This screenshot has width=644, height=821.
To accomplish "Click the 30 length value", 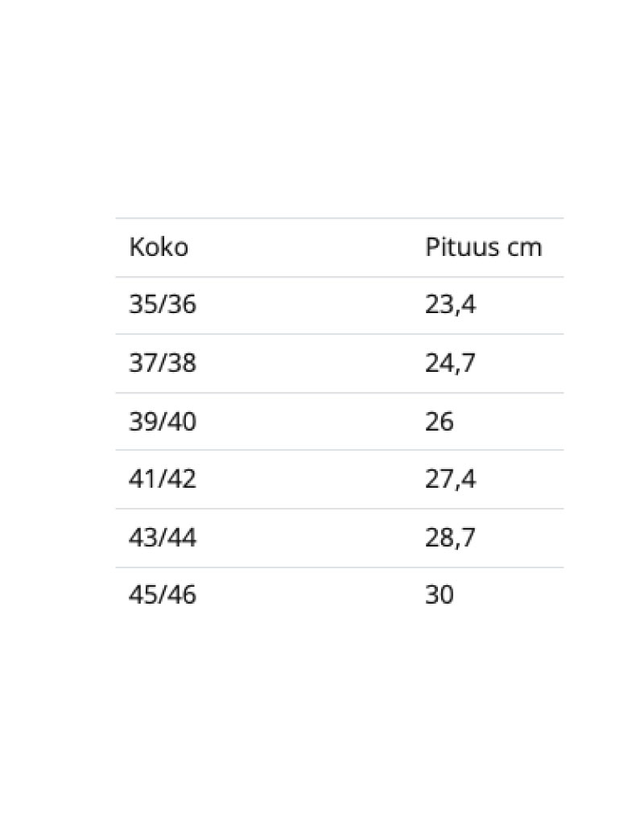I will click(x=440, y=595).
